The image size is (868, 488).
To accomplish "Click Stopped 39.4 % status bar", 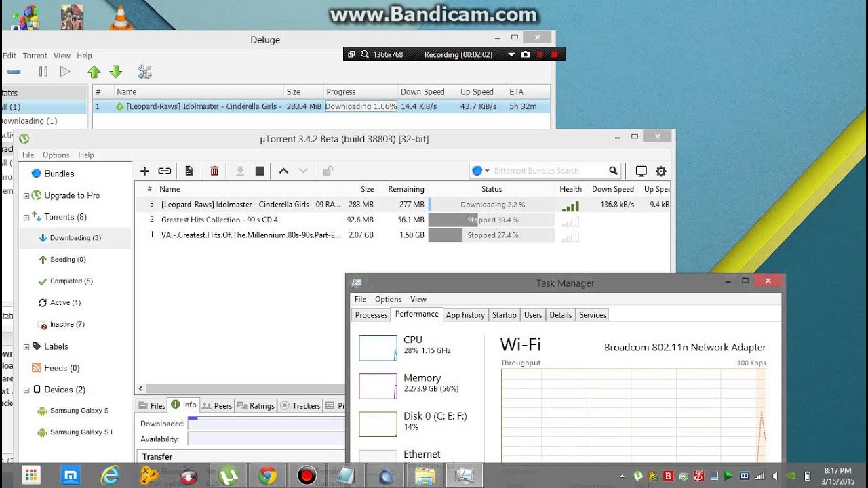I will click(x=492, y=220).
